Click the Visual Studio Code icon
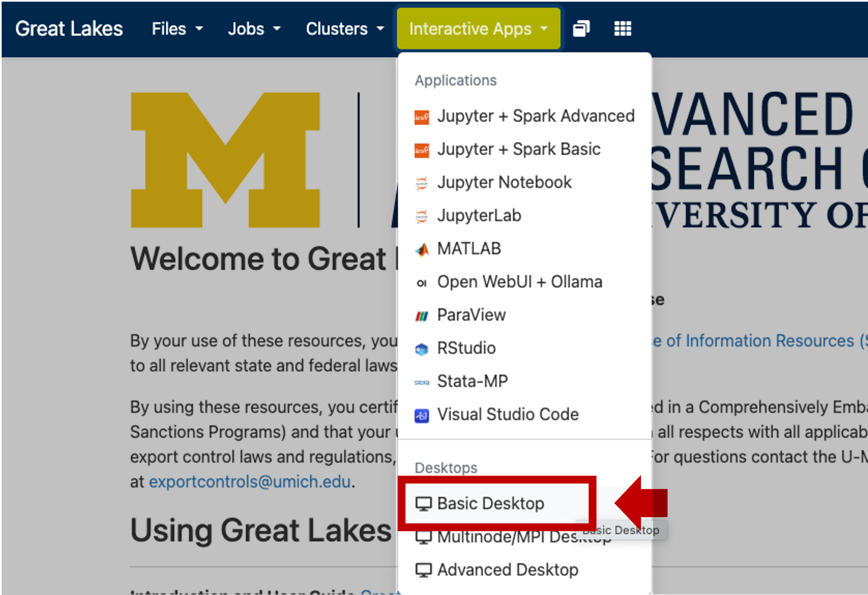 click(x=422, y=415)
